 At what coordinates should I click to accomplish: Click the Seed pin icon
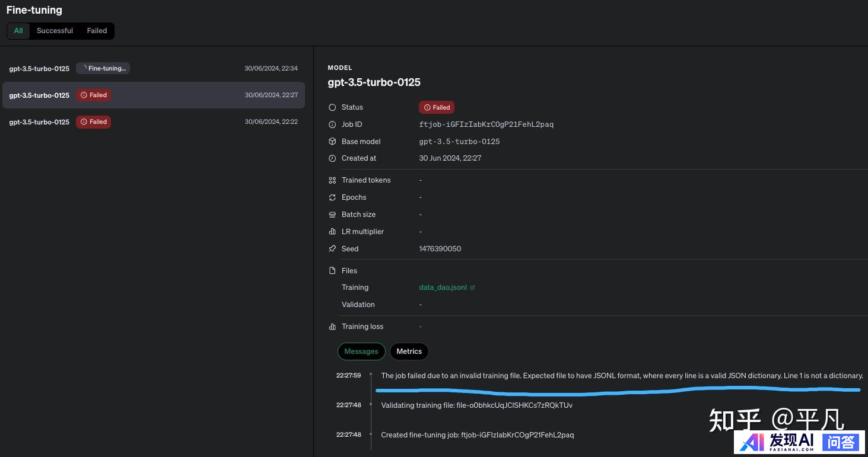[x=332, y=249]
